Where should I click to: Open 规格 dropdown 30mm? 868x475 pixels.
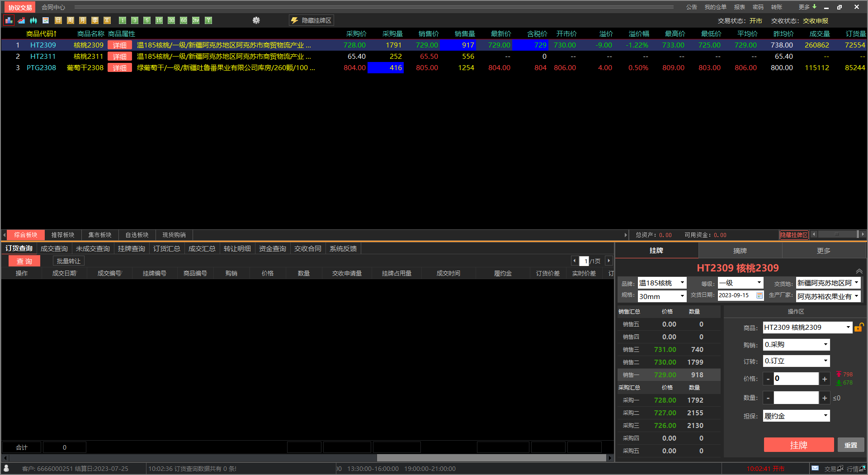[662, 296]
